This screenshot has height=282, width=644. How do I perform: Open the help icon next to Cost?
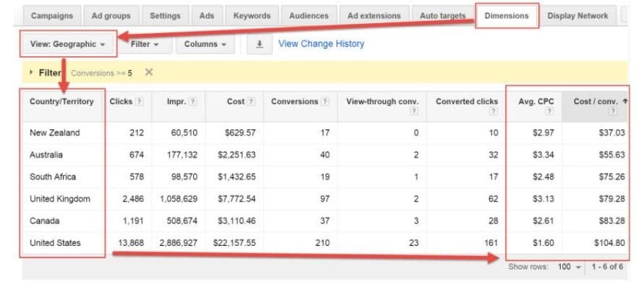[251, 102]
